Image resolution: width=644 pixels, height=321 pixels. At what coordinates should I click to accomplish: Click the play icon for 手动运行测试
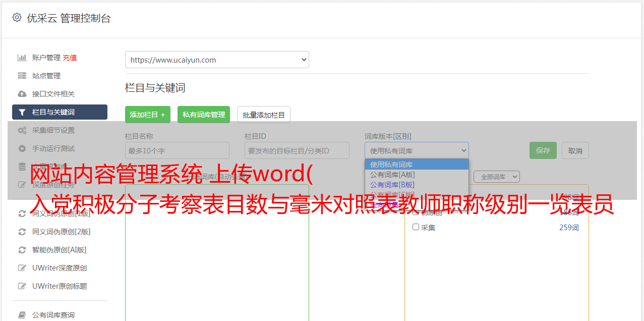click(x=22, y=148)
